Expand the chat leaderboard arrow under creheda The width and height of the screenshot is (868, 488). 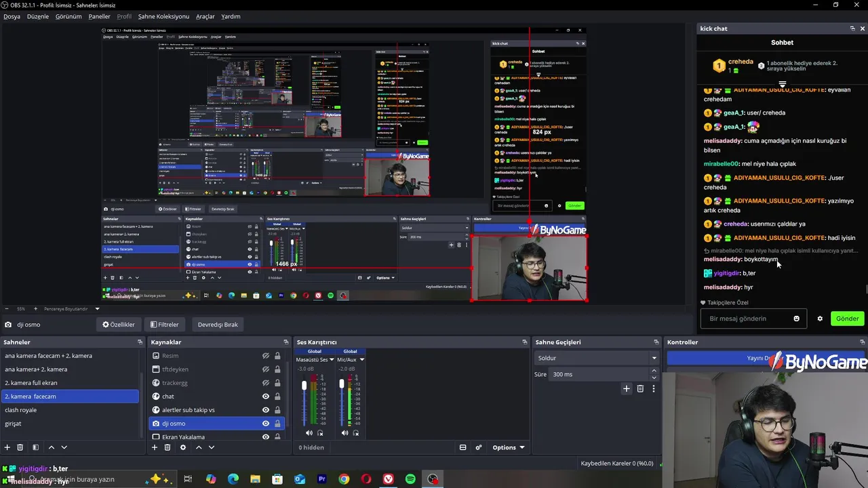pyautogui.click(x=782, y=85)
